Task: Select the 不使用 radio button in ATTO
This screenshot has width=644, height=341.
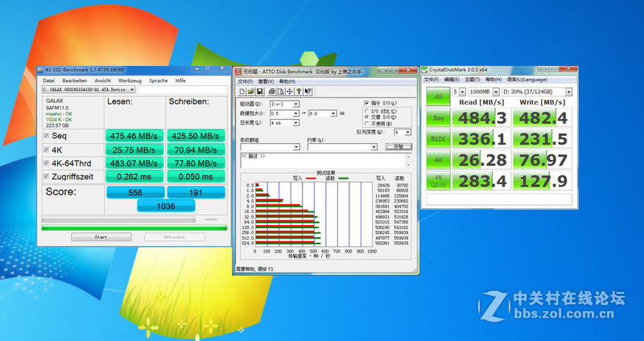Action: [x=366, y=124]
